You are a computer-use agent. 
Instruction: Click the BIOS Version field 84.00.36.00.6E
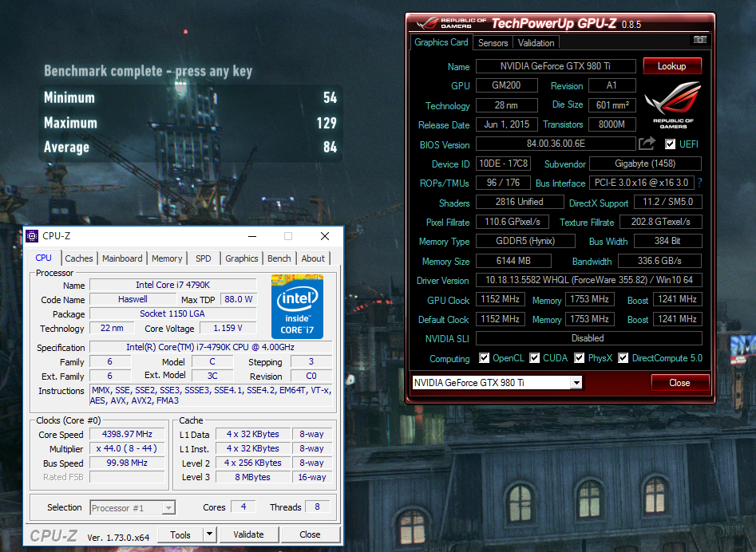point(556,144)
